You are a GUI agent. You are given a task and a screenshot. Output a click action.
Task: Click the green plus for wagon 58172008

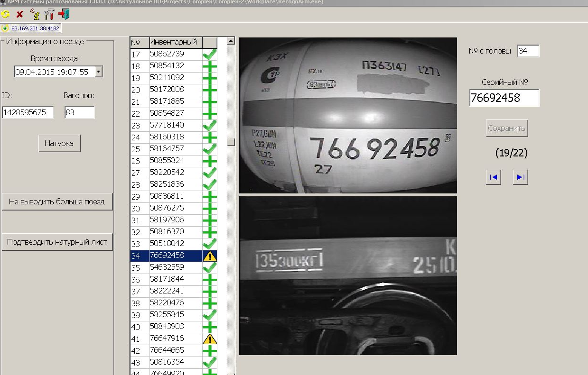coord(209,90)
